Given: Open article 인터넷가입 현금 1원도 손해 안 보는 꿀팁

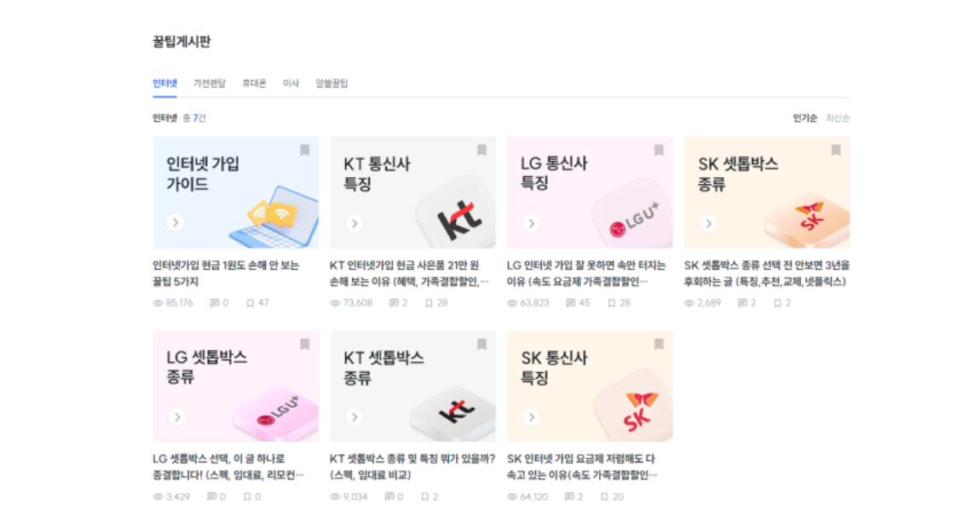Looking at the screenshot, I should pos(226,273).
